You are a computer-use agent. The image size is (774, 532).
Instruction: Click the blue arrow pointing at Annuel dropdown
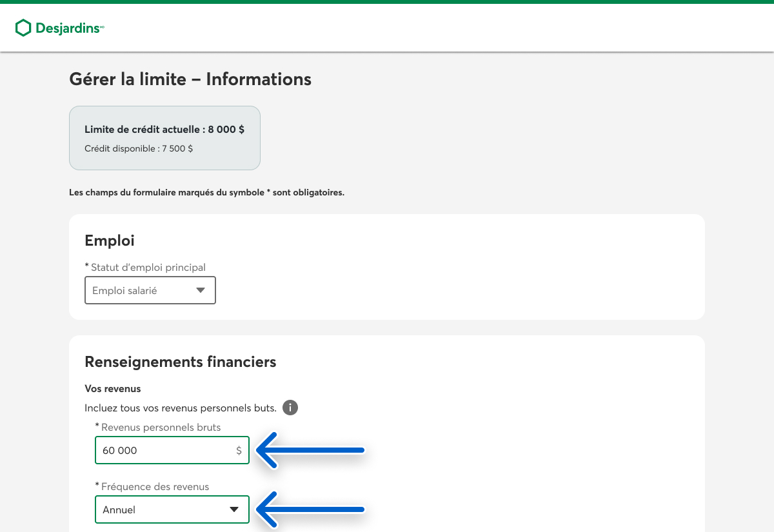(x=312, y=509)
